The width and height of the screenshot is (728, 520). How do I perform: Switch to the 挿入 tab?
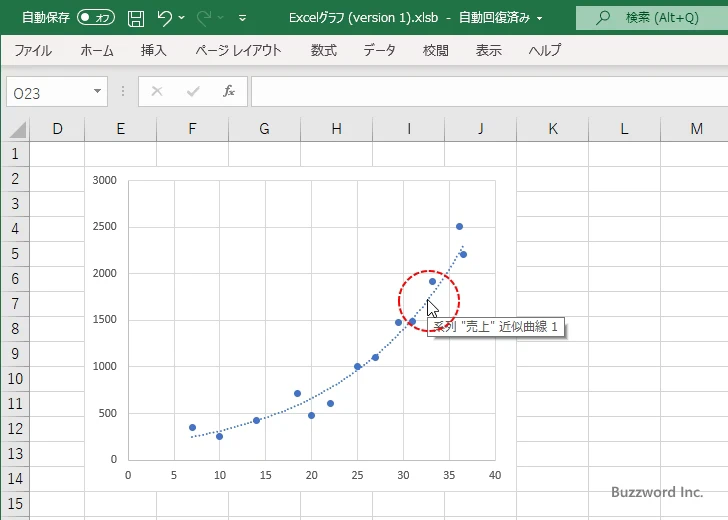click(x=154, y=50)
